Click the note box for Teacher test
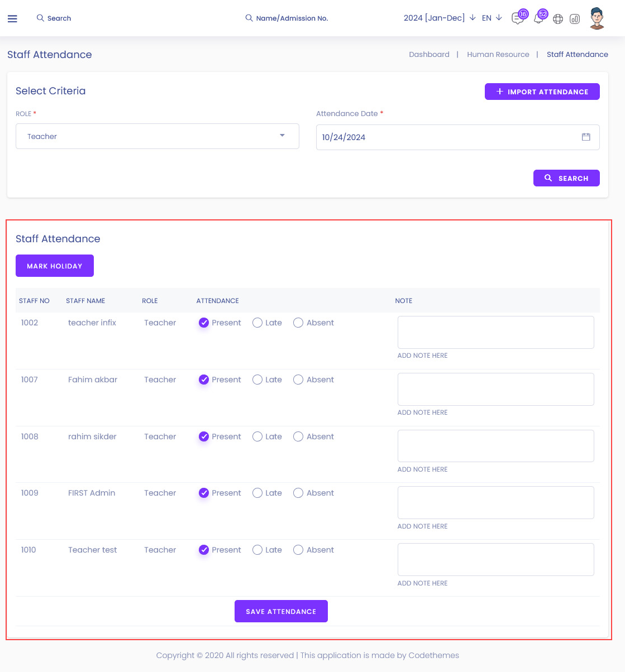 pyautogui.click(x=496, y=559)
